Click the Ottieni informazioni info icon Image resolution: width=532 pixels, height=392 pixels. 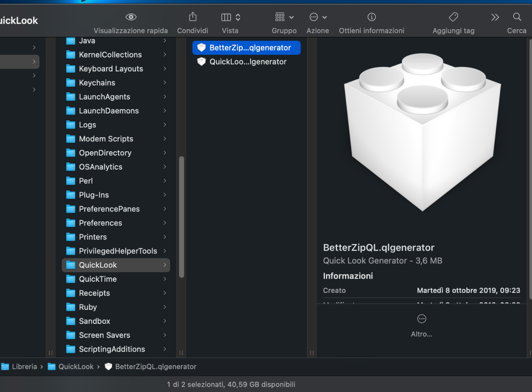pos(372,17)
